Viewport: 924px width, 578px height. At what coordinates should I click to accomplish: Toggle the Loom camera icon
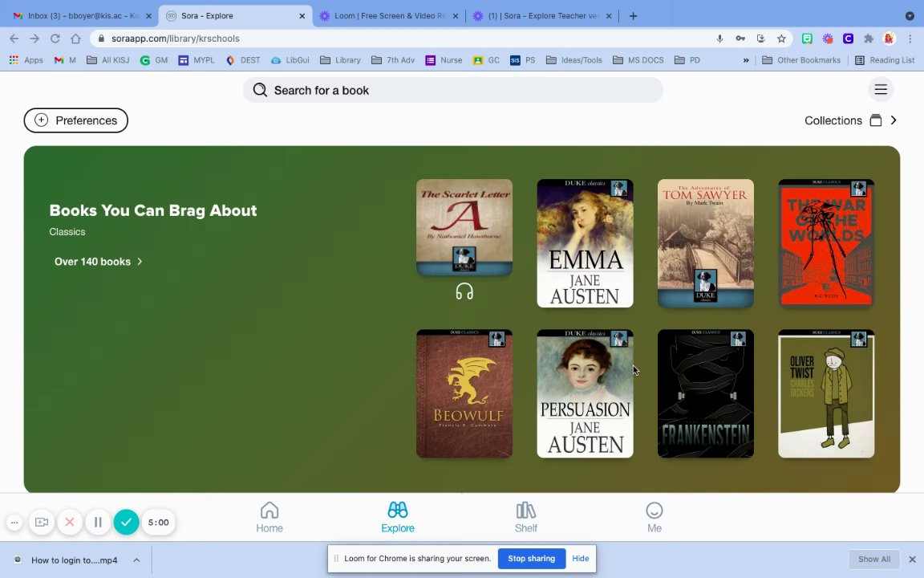41,522
